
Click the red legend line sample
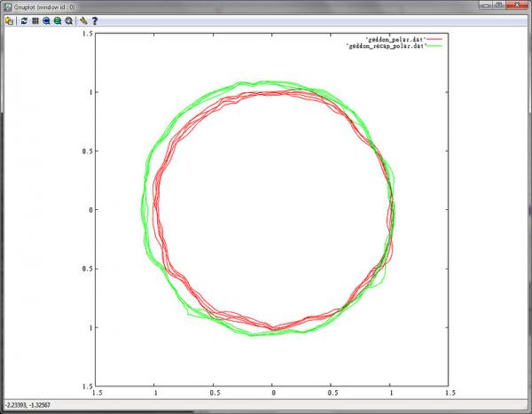[x=434, y=39]
